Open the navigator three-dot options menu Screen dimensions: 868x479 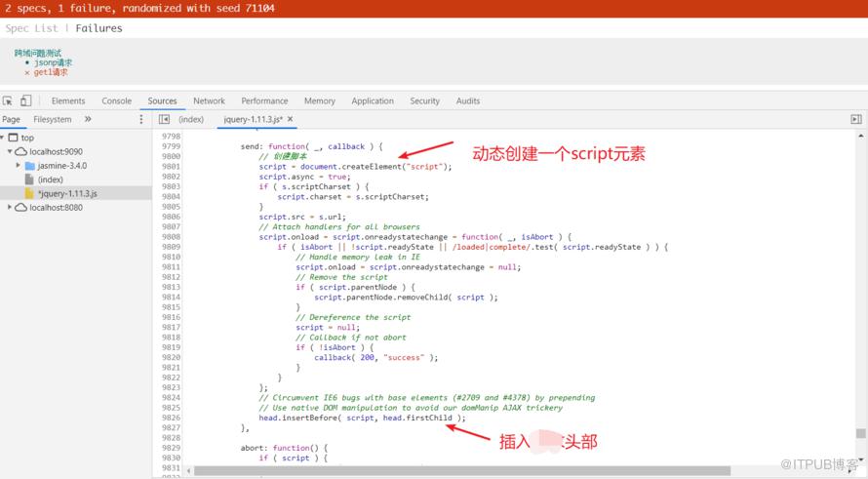[x=141, y=119]
